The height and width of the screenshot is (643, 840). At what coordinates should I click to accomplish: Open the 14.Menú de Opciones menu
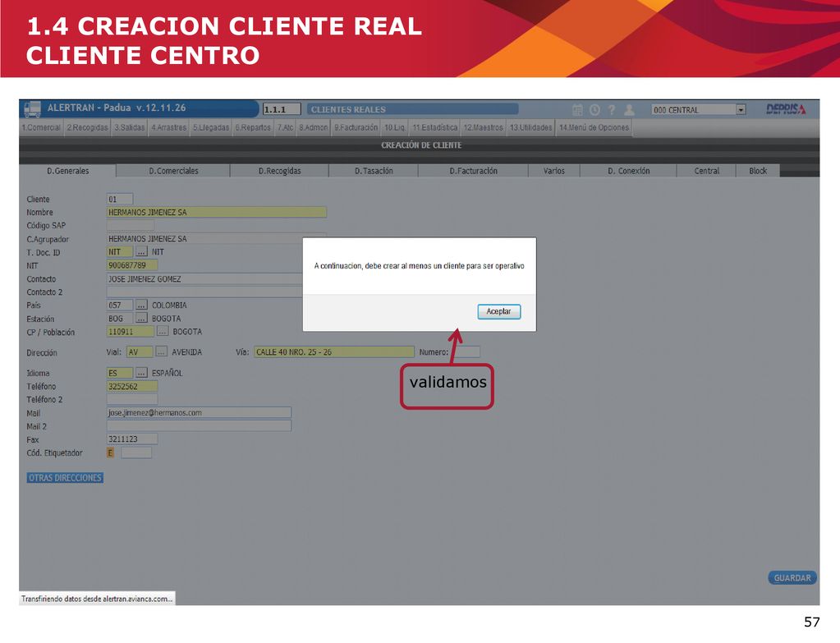(x=594, y=127)
